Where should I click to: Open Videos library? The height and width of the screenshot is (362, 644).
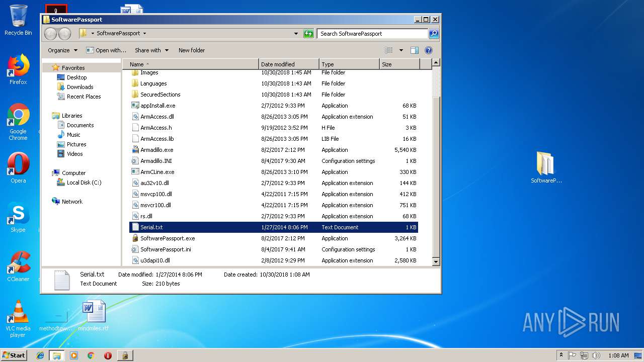(x=74, y=154)
